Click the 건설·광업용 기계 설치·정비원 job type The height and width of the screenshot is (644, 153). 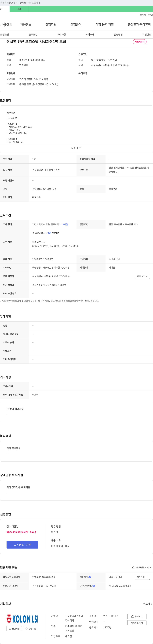46,170
